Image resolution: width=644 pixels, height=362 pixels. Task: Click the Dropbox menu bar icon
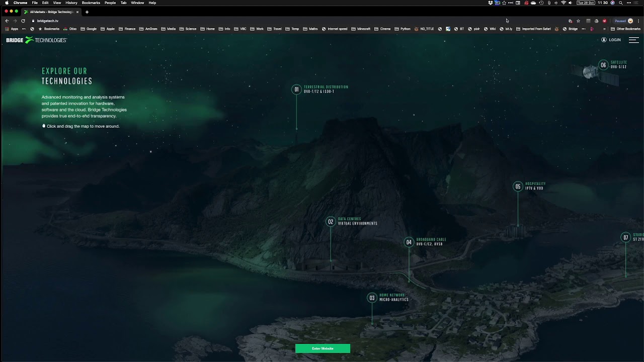pos(491,3)
